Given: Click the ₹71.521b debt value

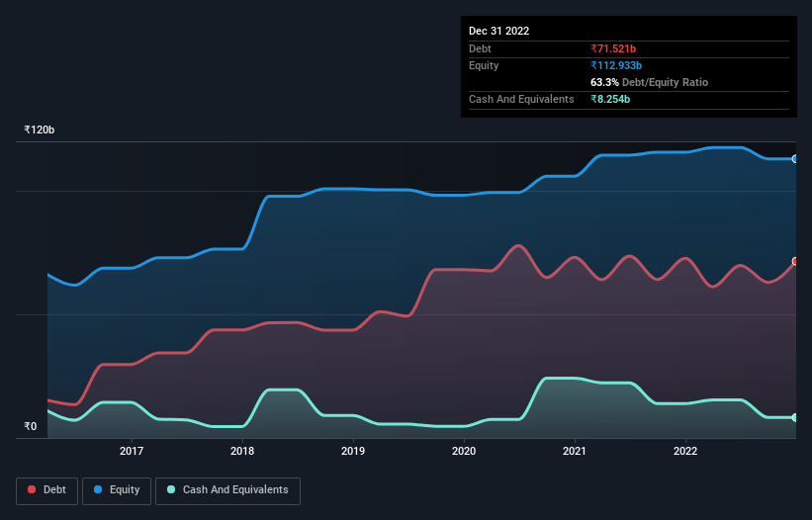Looking at the screenshot, I should click(613, 48).
